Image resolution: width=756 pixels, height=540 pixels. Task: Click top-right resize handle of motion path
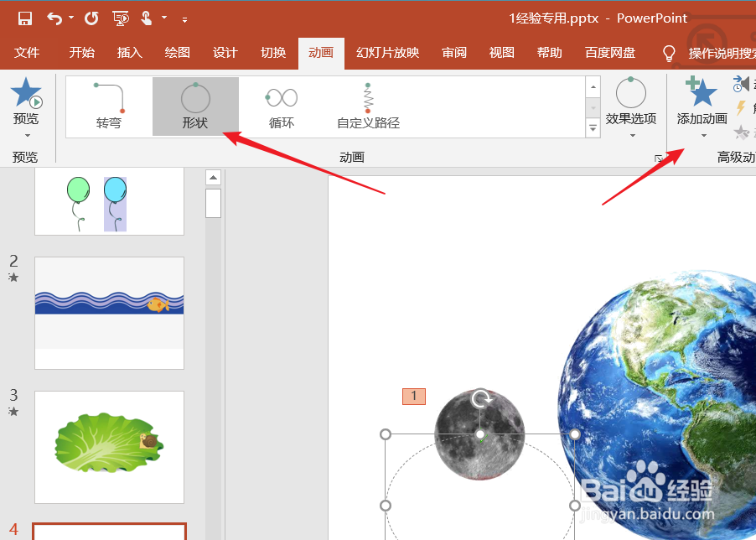click(x=575, y=434)
